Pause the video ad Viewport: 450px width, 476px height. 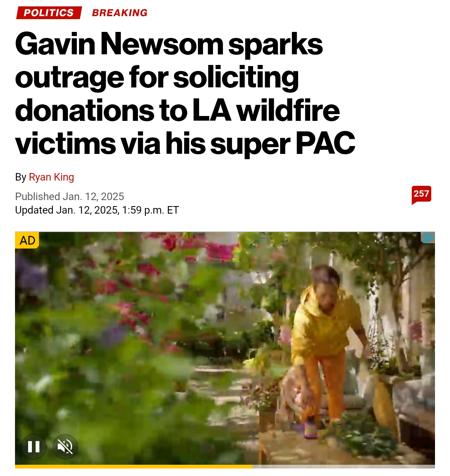point(34,447)
